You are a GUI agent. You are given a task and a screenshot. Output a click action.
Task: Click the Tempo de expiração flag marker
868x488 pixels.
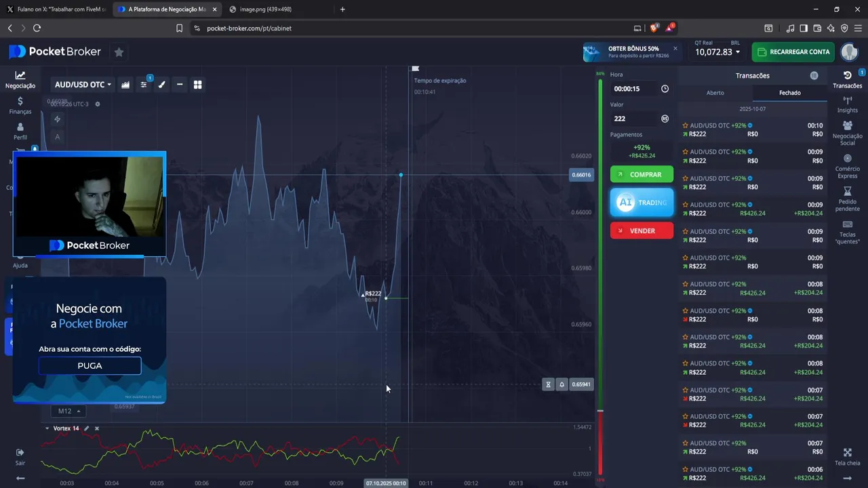pos(416,68)
